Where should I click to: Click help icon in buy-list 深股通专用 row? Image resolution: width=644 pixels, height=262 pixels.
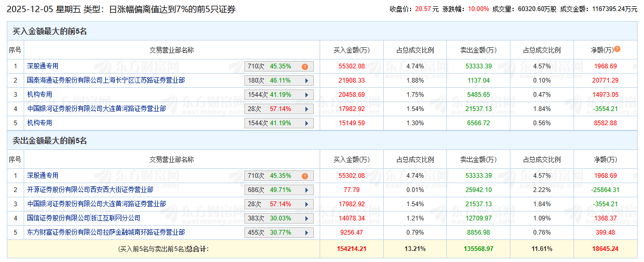(304, 67)
